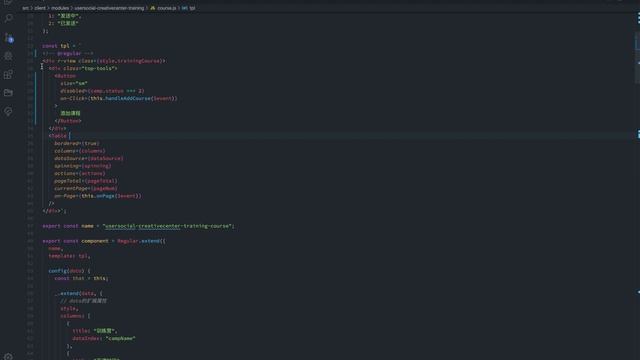Select the modules breadcrumb segment

click(60, 8)
